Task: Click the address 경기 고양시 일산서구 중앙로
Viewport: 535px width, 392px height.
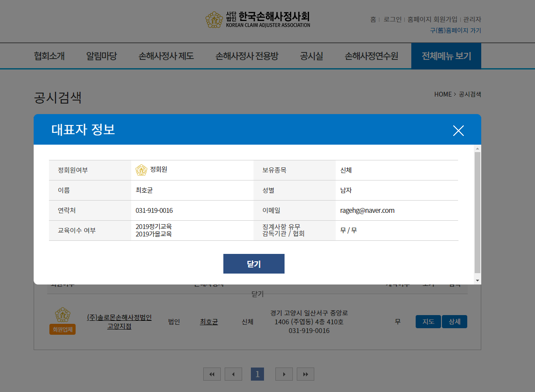Action: tap(309, 313)
